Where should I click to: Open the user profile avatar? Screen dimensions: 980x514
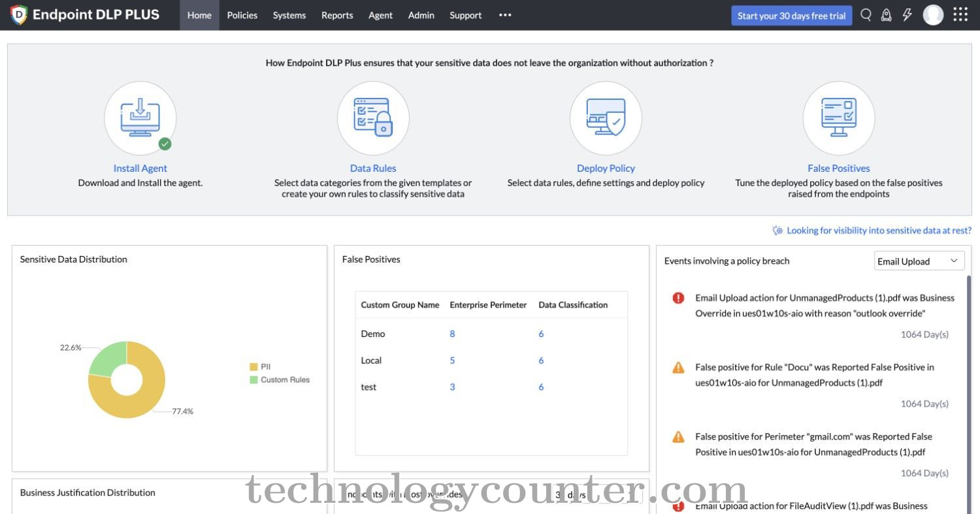933,15
